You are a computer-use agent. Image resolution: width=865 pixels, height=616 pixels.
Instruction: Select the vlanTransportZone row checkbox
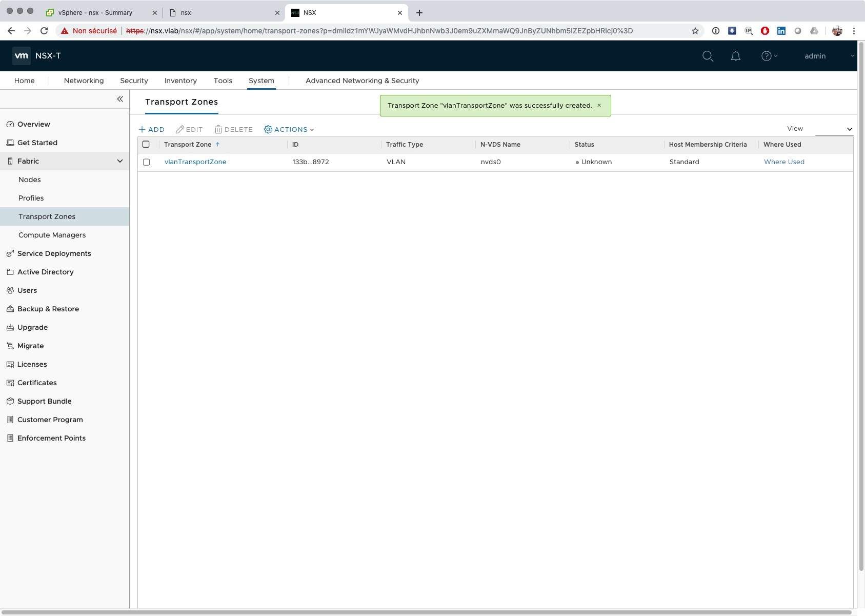tap(147, 162)
